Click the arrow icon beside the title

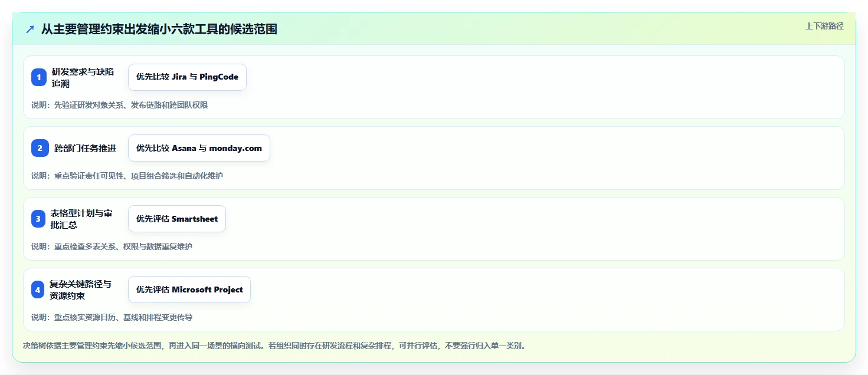click(30, 29)
